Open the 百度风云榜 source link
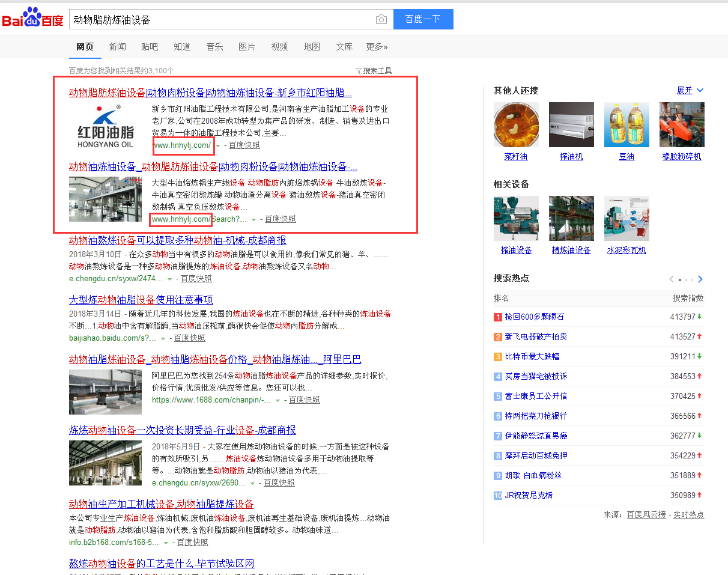This screenshot has width=728, height=575. 646,515
